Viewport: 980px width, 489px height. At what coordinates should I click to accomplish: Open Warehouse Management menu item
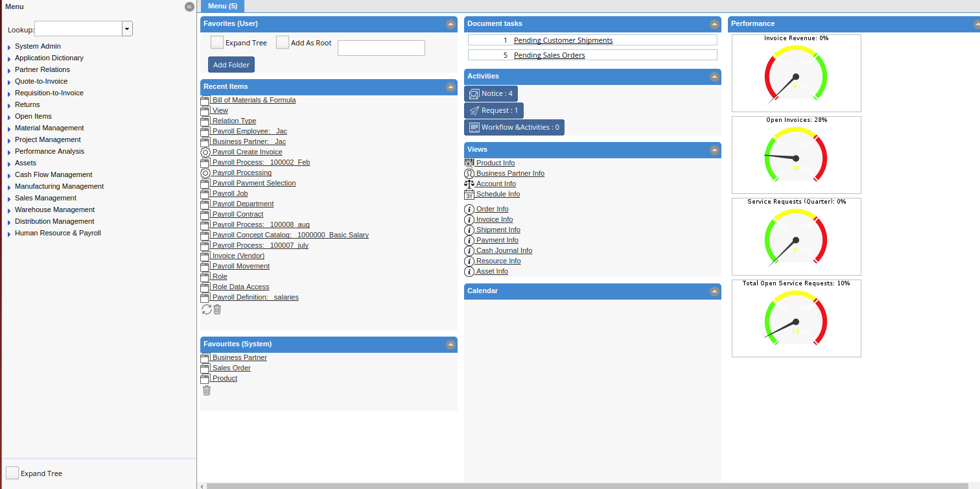click(x=54, y=209)
